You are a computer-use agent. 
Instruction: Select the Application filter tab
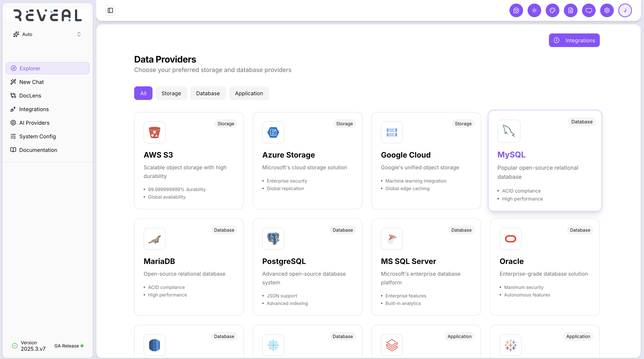(x=249, y=93)
